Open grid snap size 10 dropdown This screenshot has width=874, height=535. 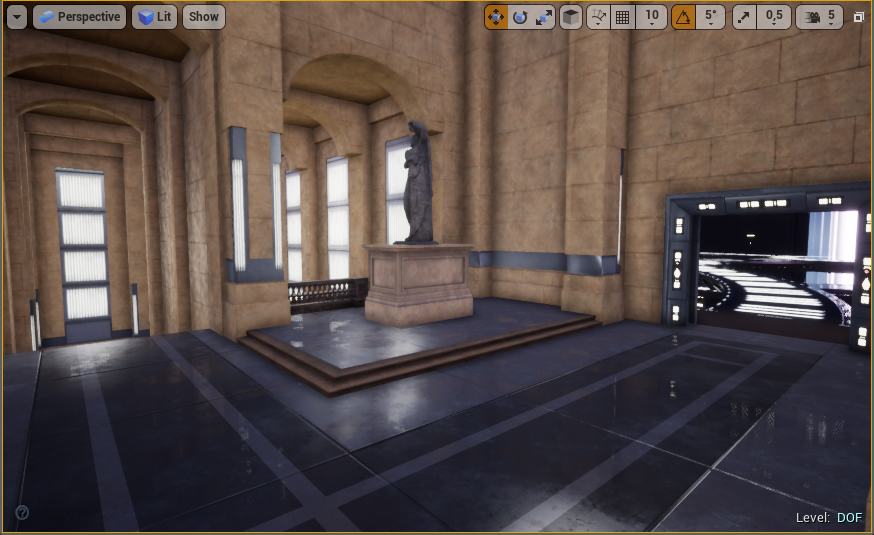click(x=652, y=17)
